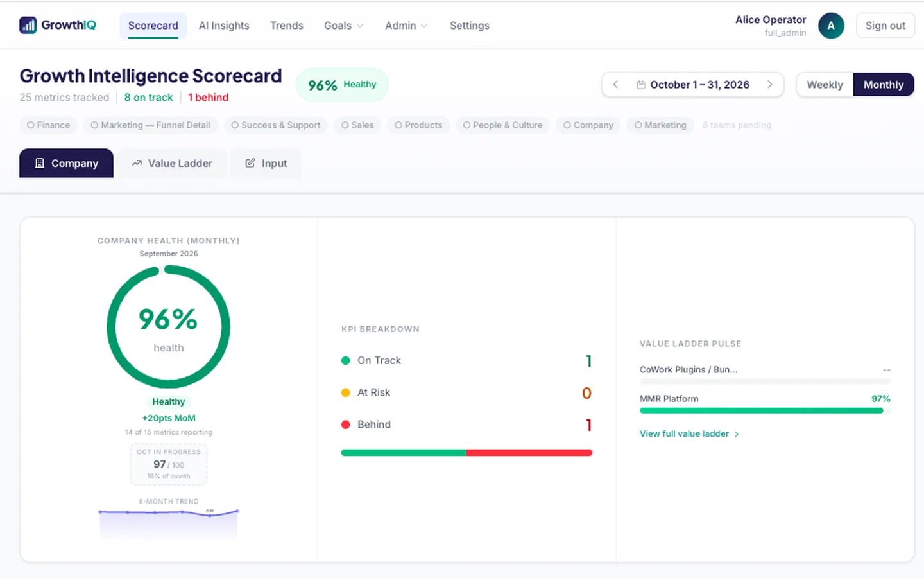Click the Behind KPI row
The width and height of the screenshot is (924, 578).
click(466, 425)
